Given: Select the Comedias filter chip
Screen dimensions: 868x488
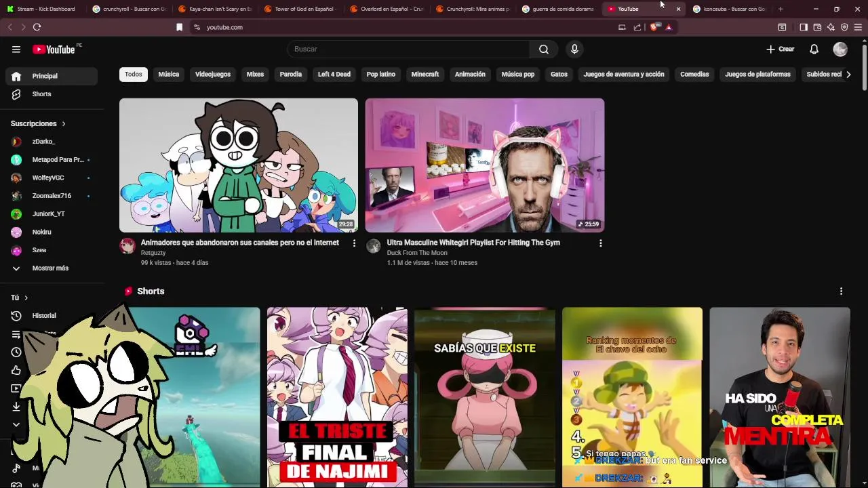Looking at the screenshot, I should [x=694, y=75].
